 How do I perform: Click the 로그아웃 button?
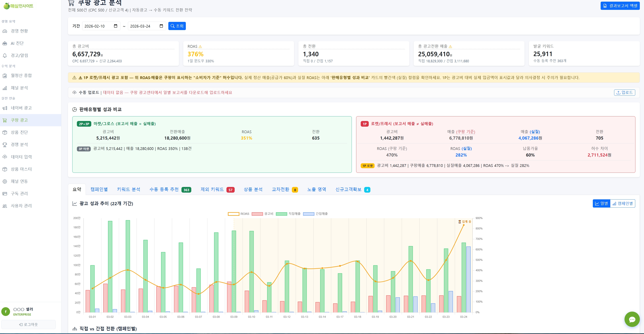[28, 325]
